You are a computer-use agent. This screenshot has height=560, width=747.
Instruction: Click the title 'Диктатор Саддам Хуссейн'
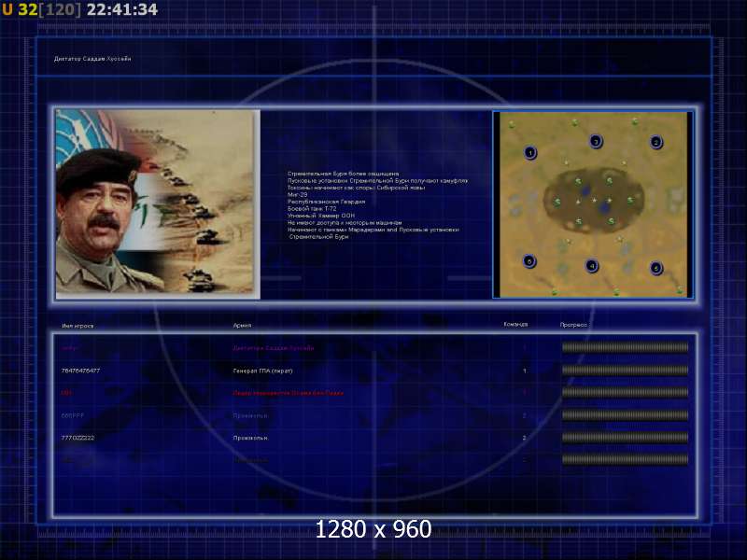[92, 59]
